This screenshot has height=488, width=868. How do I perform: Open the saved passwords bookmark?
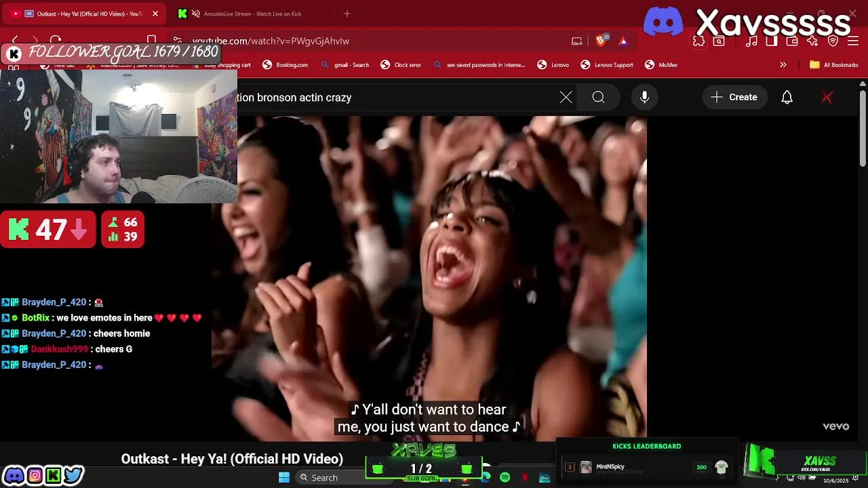point(479,65)
